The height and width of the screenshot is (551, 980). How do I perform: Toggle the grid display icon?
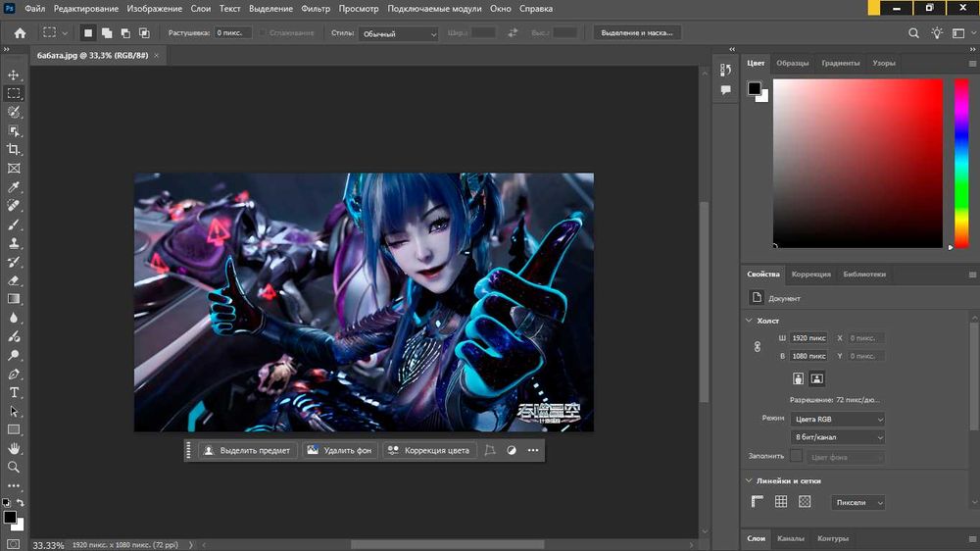(x=781, y=502)
